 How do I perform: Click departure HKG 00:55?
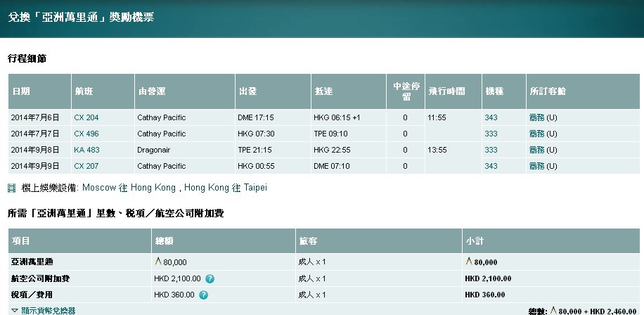(x=256, y=167)
